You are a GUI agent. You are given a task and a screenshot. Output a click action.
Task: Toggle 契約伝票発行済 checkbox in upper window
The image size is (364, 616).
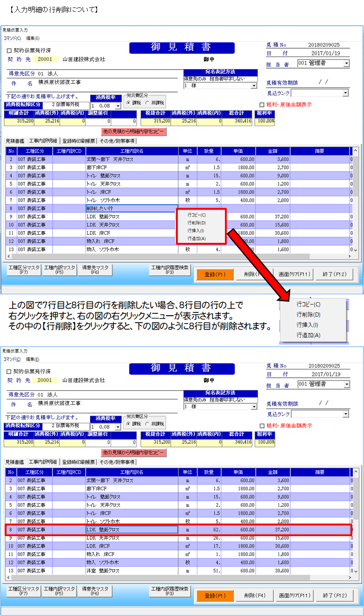pyautogui.click(x=9, y=50)
